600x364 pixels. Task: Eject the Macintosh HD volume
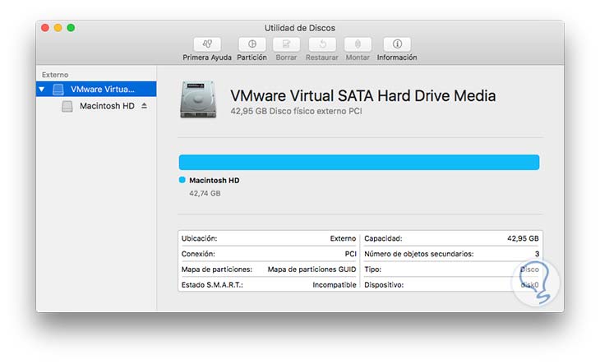click(x=144, y=105)
